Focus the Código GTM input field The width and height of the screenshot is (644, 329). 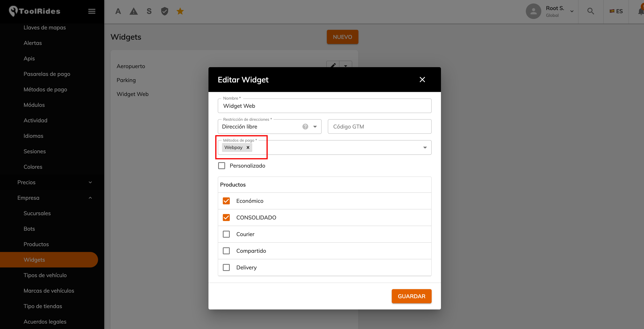point(380,127)
